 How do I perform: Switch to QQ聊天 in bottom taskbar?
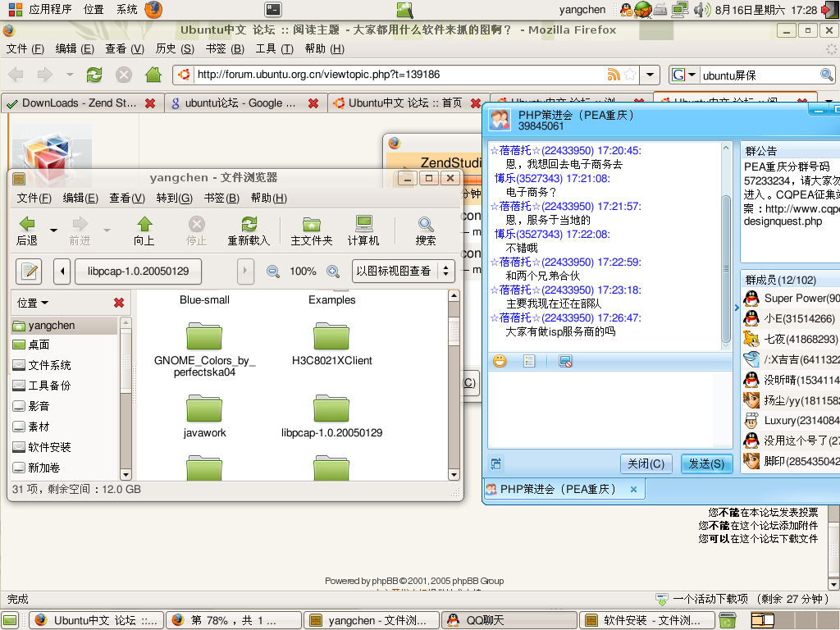(x=509, y=620)
